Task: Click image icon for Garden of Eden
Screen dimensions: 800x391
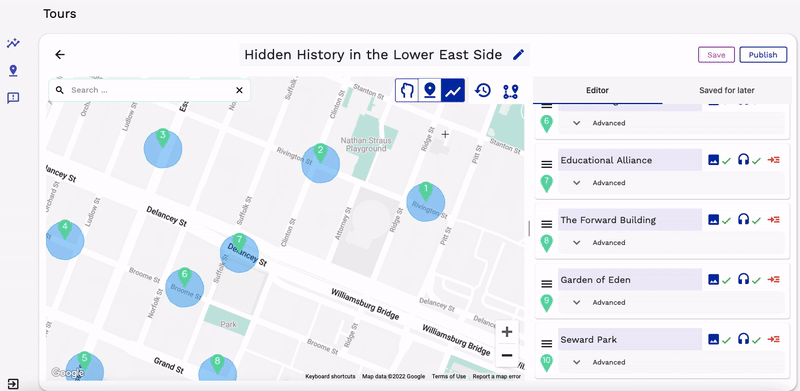Action: point(713,280)
